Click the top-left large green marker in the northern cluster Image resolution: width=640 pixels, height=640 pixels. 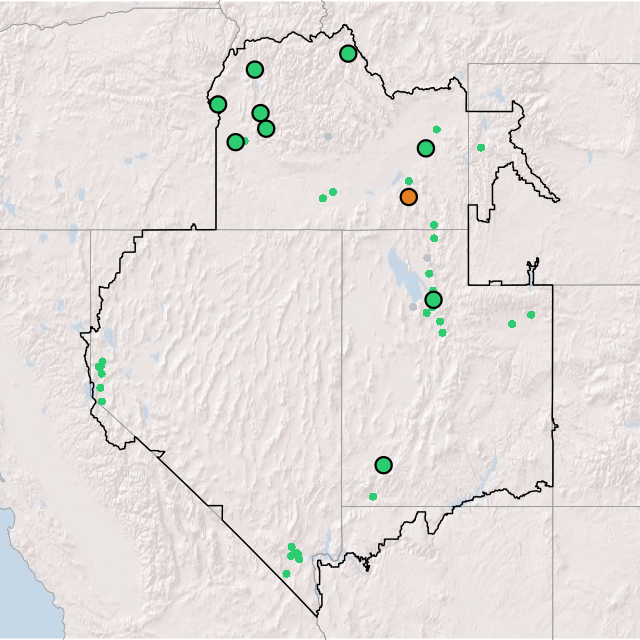click(x=255, y=70)
